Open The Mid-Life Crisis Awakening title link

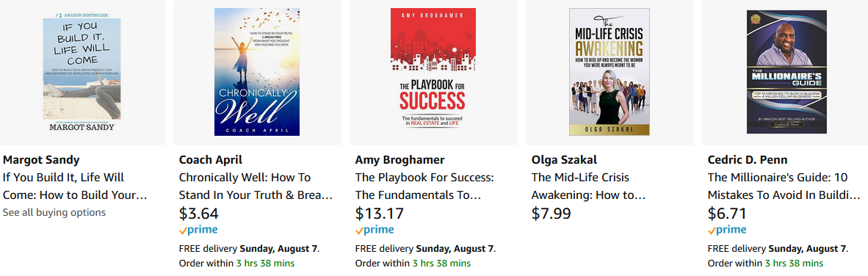point(589,186)
